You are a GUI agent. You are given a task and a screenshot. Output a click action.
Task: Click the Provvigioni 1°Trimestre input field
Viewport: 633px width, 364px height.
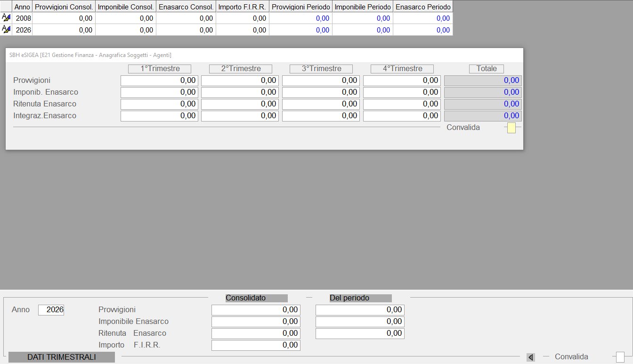click(x=159, y=81)
